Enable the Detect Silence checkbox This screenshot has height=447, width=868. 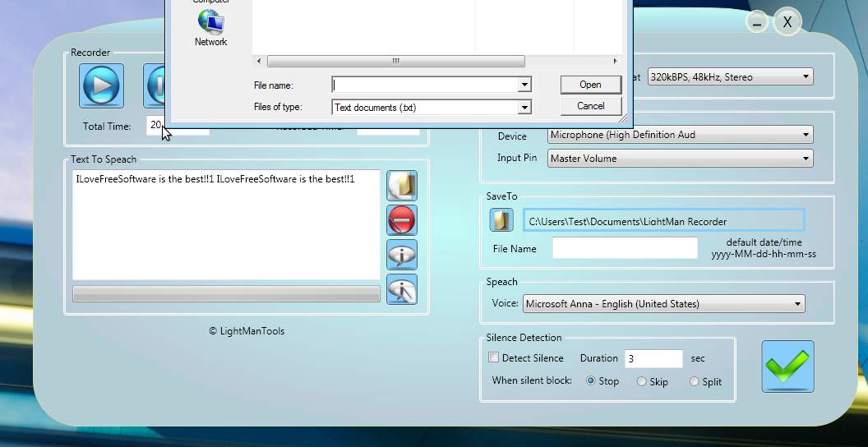[493, 357]
